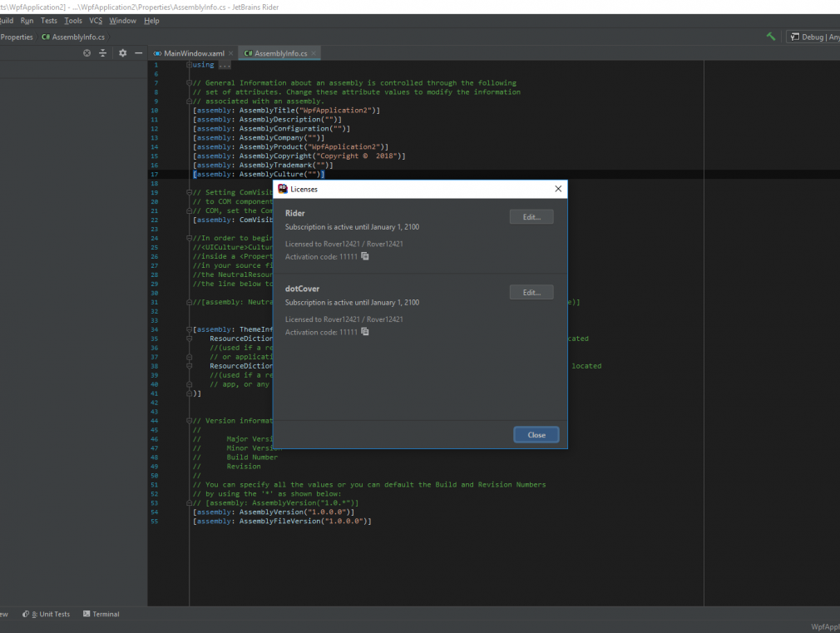The image size is (840, 633).
Task: Click AssemblyCopyright line in editor
Action: click(299, 156)
